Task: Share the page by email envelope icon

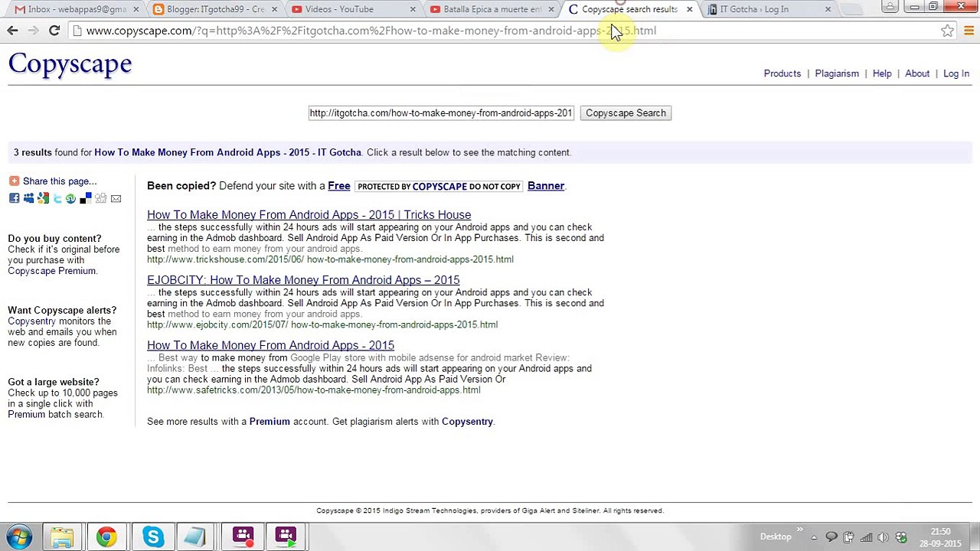Action: [x=116, y=199]
